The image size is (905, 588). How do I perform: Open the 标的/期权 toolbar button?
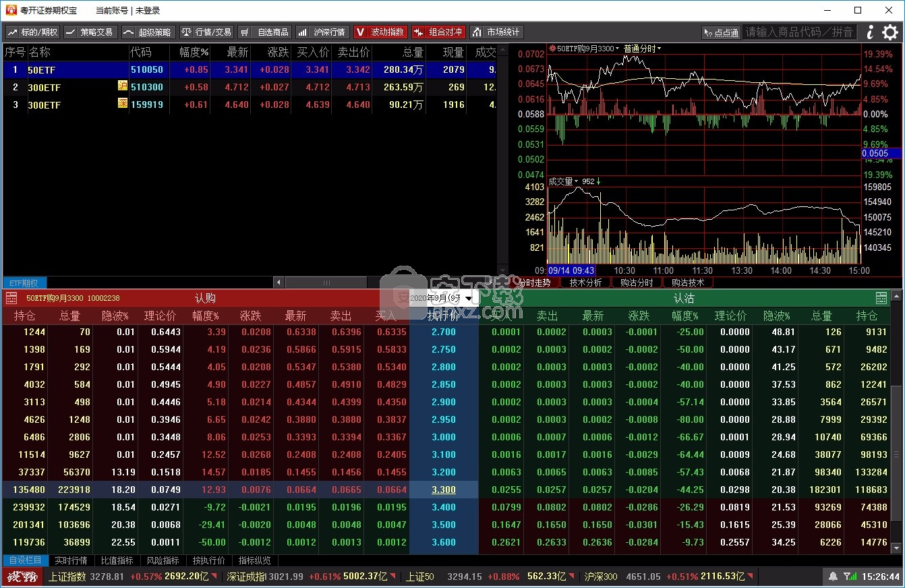click(32, 32)
